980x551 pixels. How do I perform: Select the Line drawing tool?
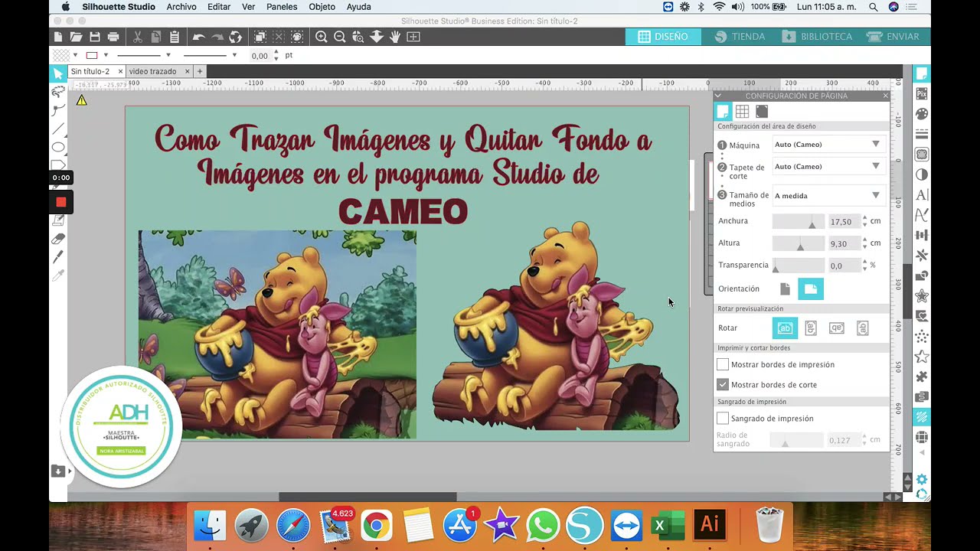(58, 129)
